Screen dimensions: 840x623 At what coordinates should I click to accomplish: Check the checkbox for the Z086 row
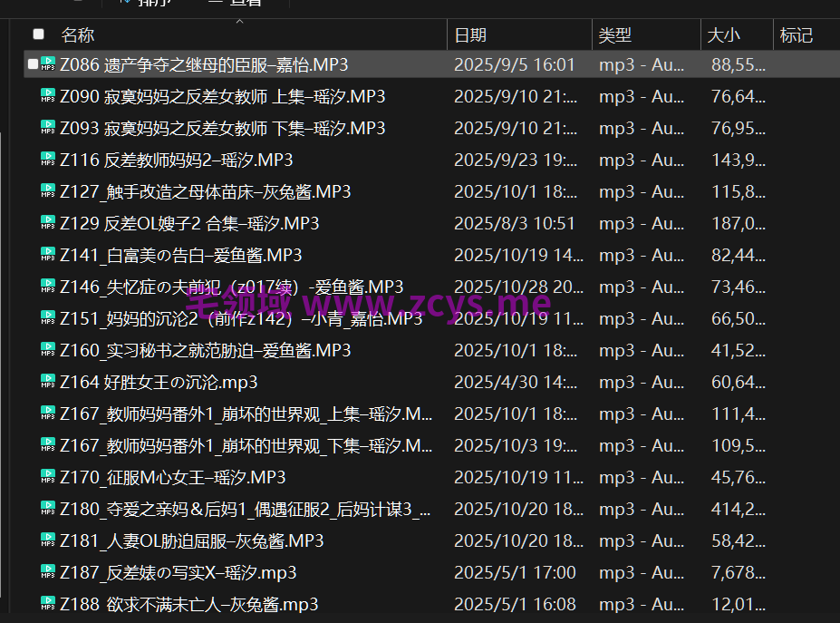[33, 63]
